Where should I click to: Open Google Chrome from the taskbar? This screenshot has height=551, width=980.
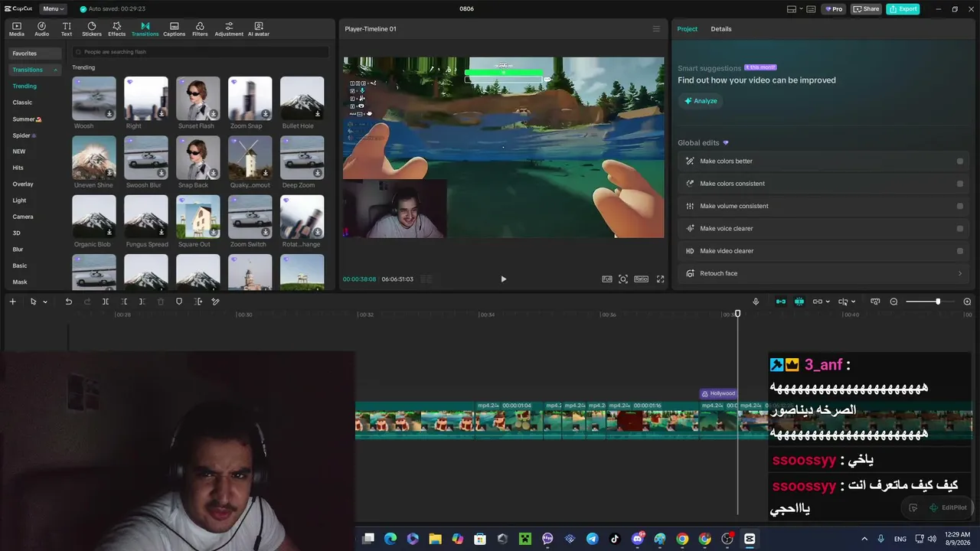(682, 539)
